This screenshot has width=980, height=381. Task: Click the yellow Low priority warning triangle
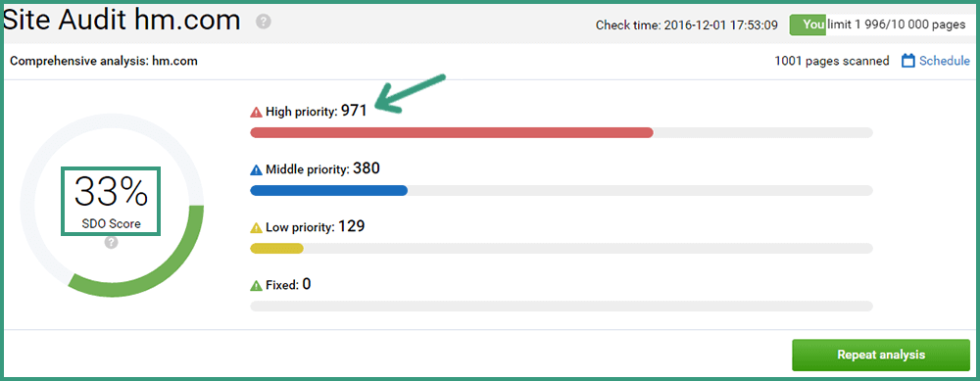point(256,227)
